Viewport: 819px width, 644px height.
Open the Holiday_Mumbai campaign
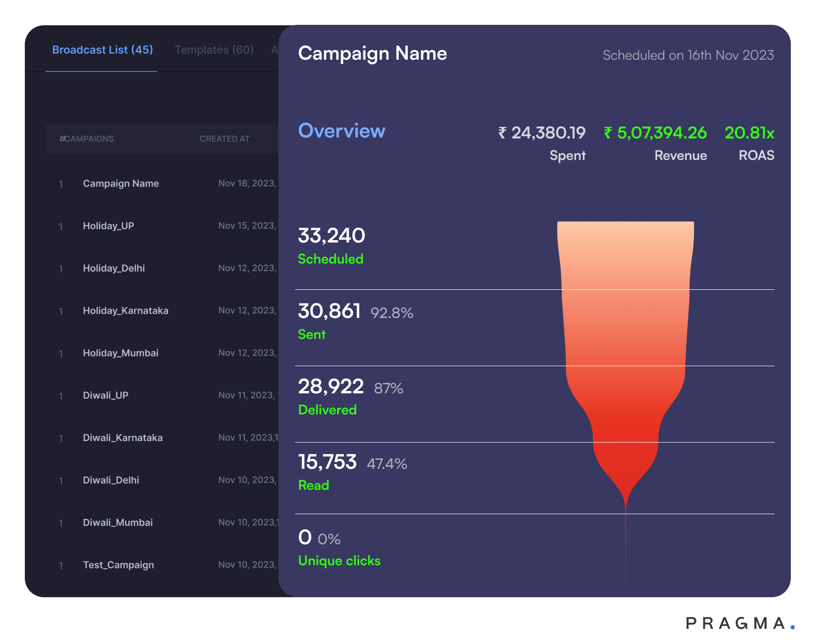tap(120, 353)
